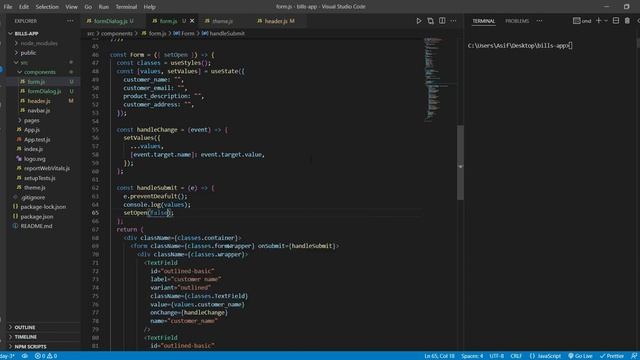Open setupTests.js in explorer
The image size is (640, 360).
[40, 178]
